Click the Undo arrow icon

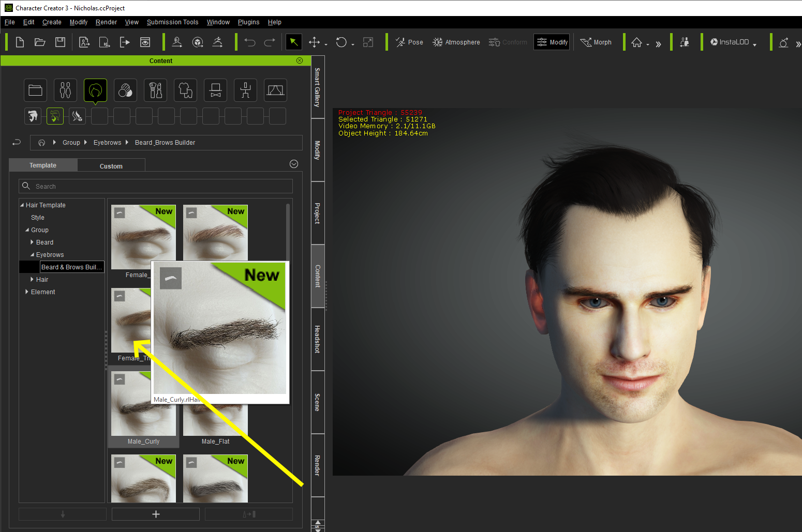pyautogui.click(x=250, y=42)
